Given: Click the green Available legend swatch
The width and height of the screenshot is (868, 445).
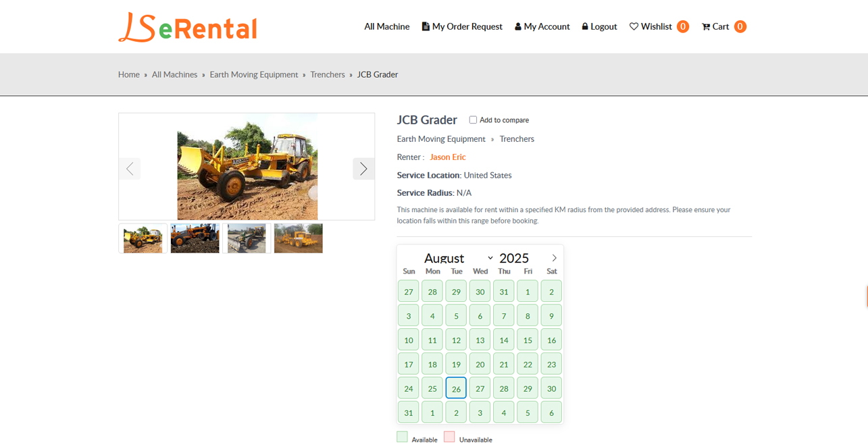Looking at the screenshot, I should pos(402,437).
